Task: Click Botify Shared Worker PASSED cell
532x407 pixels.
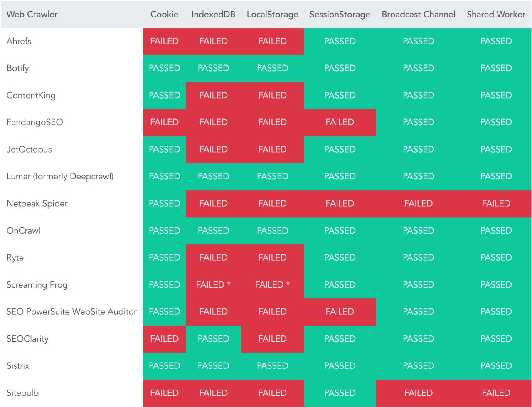Action: click(x=496, y=68)
